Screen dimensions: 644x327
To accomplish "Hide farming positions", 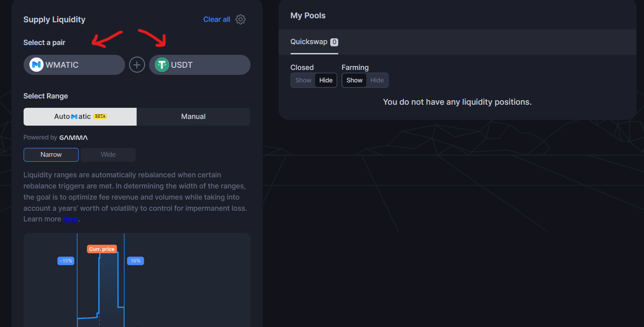I will (x=377, y=80).
